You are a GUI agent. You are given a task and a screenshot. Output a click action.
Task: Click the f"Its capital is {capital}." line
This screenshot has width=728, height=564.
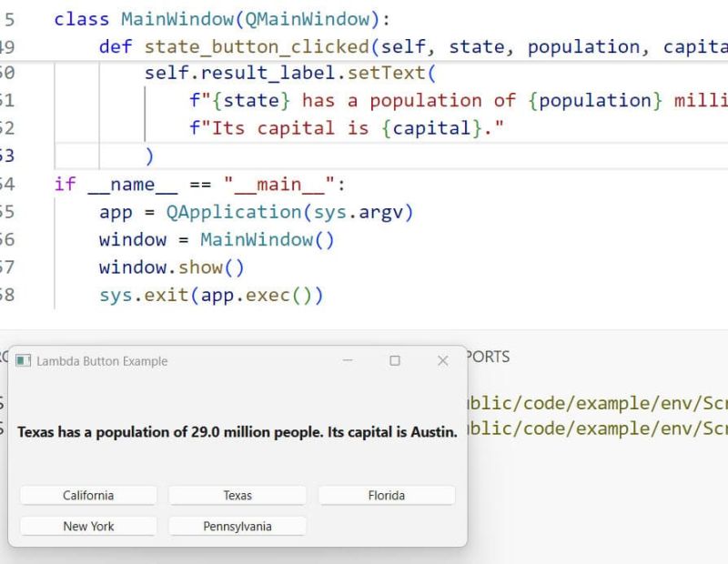point(347,128)
